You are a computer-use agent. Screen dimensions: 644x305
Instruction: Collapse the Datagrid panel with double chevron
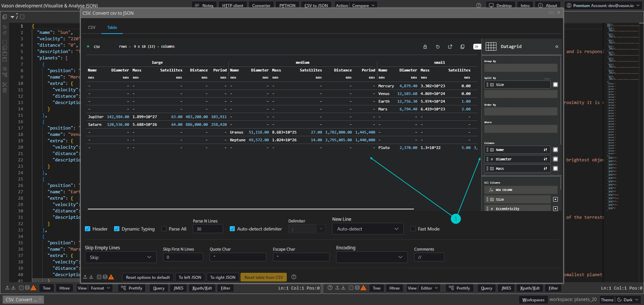point(557,47)
